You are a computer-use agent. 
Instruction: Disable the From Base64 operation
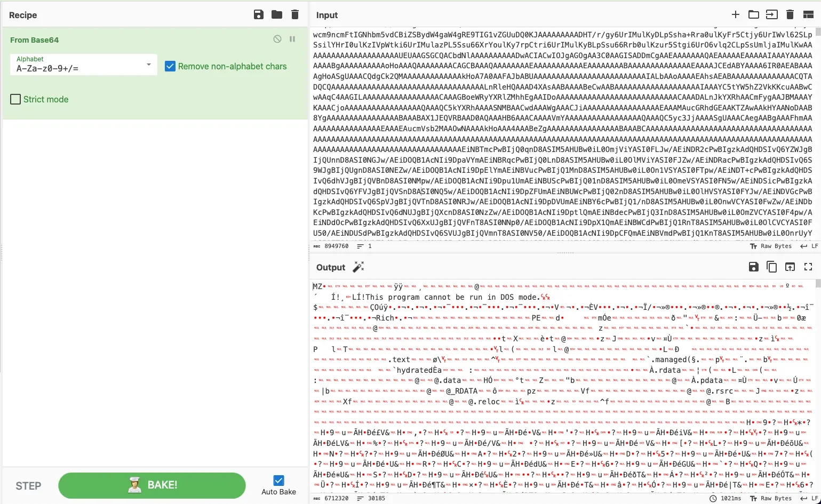[277, 39]
